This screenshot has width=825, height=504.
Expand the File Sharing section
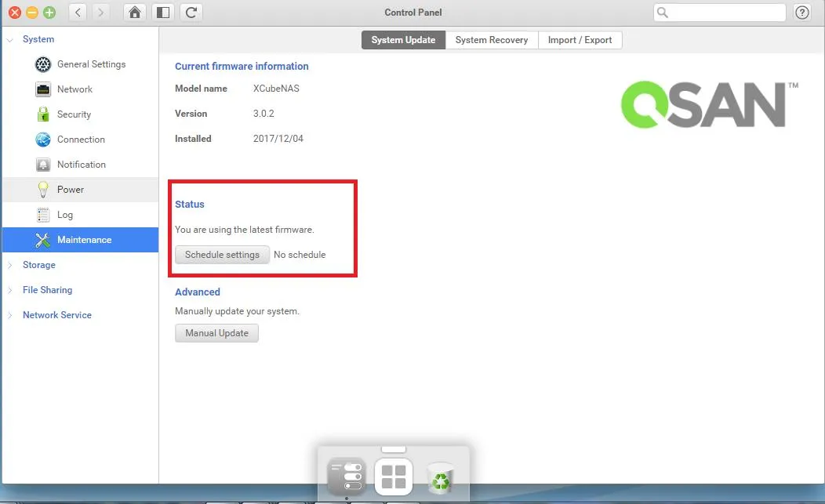click(10, 290)
